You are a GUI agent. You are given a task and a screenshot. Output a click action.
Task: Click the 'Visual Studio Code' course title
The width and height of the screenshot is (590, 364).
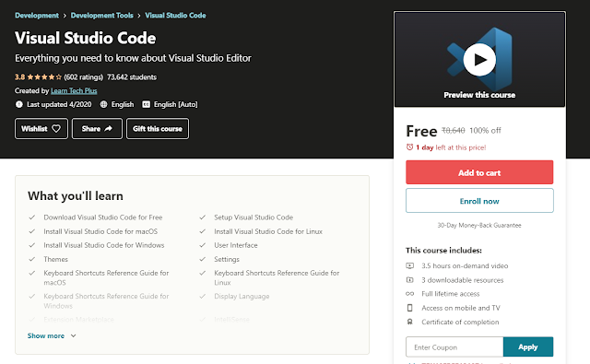tap(86, 38)
